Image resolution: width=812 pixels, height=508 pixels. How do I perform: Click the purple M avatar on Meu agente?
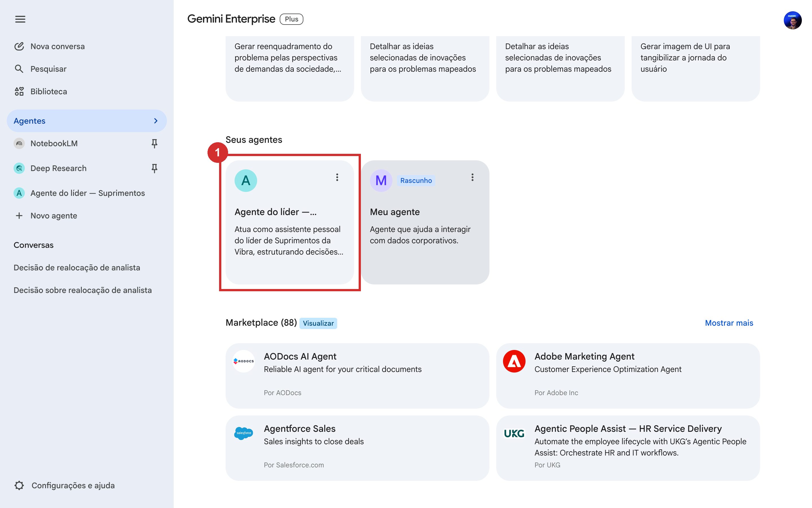pos(381,181)
